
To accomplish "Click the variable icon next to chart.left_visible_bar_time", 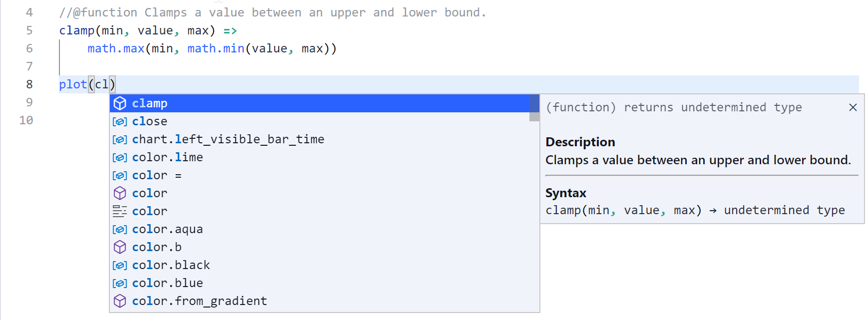I will coord(120,139).
